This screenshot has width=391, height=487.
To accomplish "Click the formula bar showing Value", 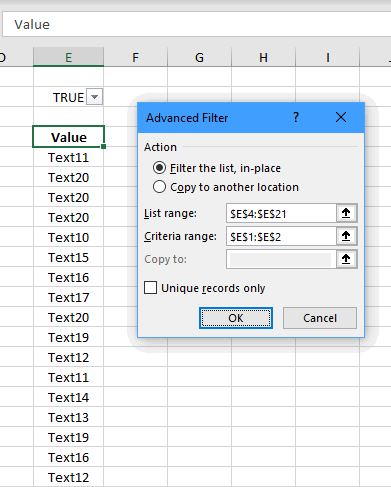I will click(197, 24).
